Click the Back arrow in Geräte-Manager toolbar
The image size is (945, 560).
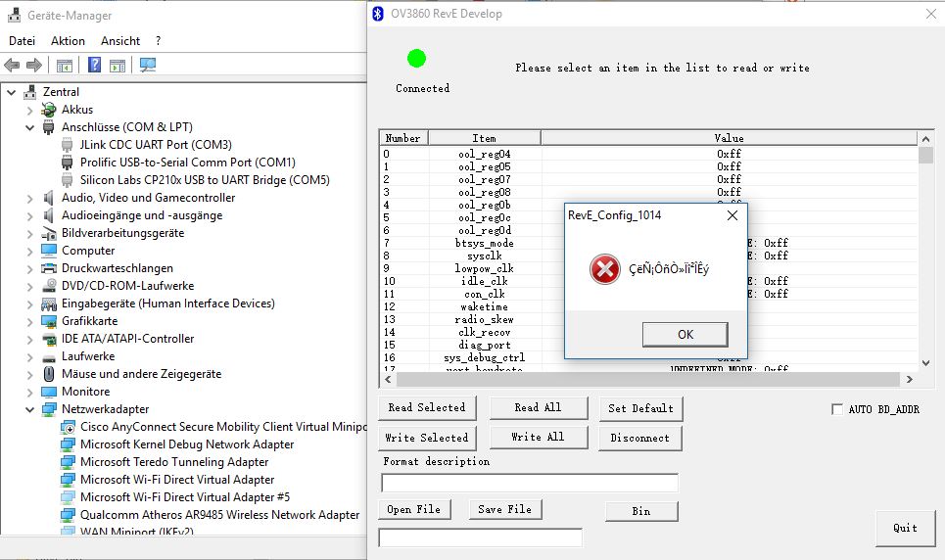pos(12,65)
